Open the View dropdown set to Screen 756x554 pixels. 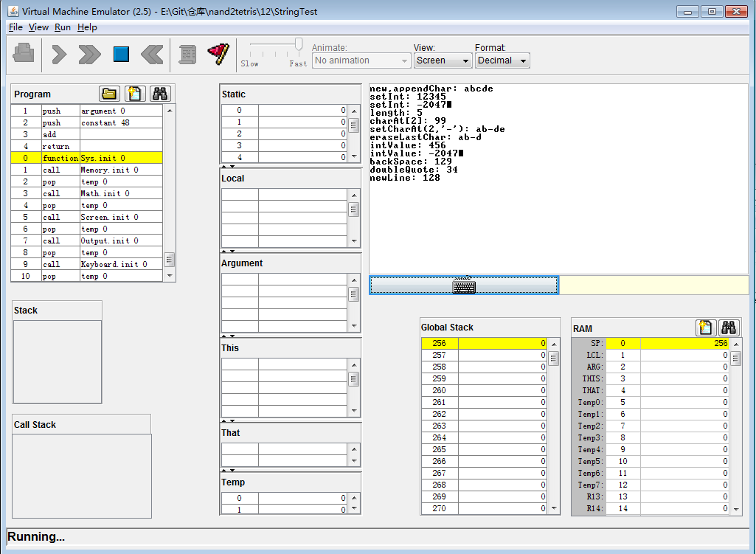(x=443, y=60)
